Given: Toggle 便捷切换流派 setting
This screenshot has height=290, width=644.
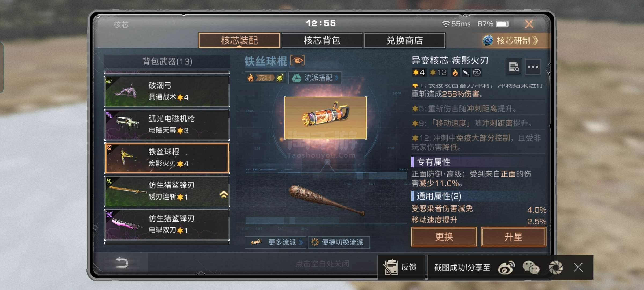Looking at the screenshot, I should [339, 242].
